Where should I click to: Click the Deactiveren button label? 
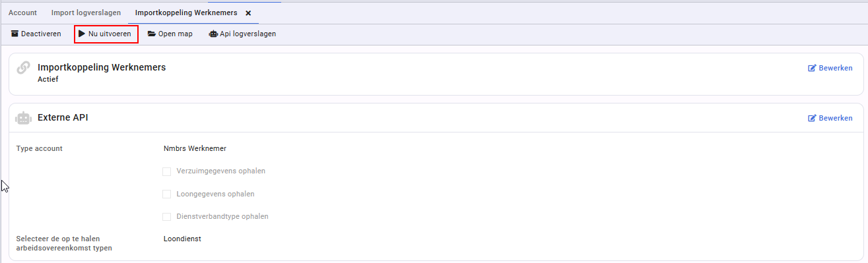[x=41, y=34]
